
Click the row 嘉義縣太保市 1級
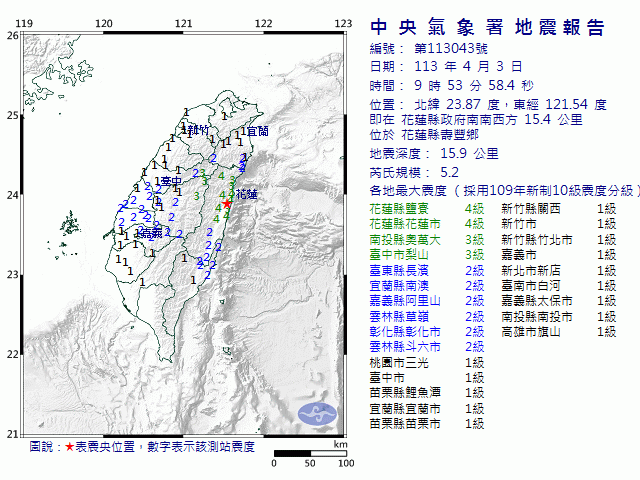558,301
